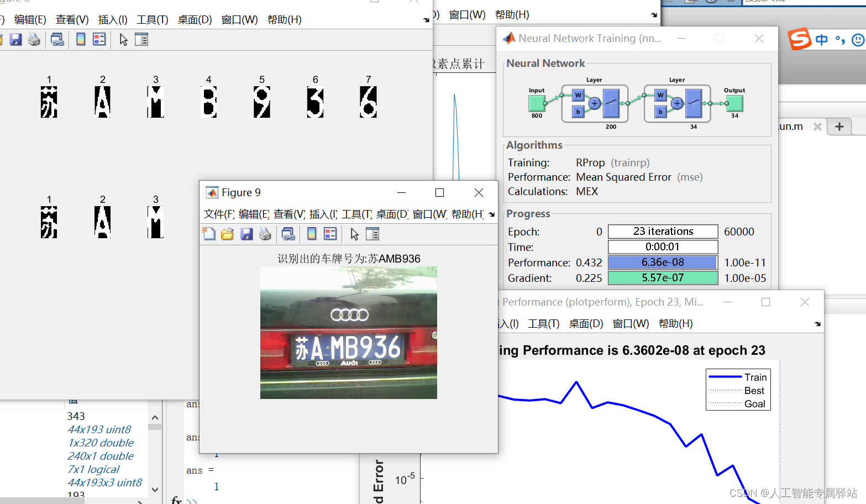
Task: Open 查看(V) menu in Figure 9
Action: 289,214
